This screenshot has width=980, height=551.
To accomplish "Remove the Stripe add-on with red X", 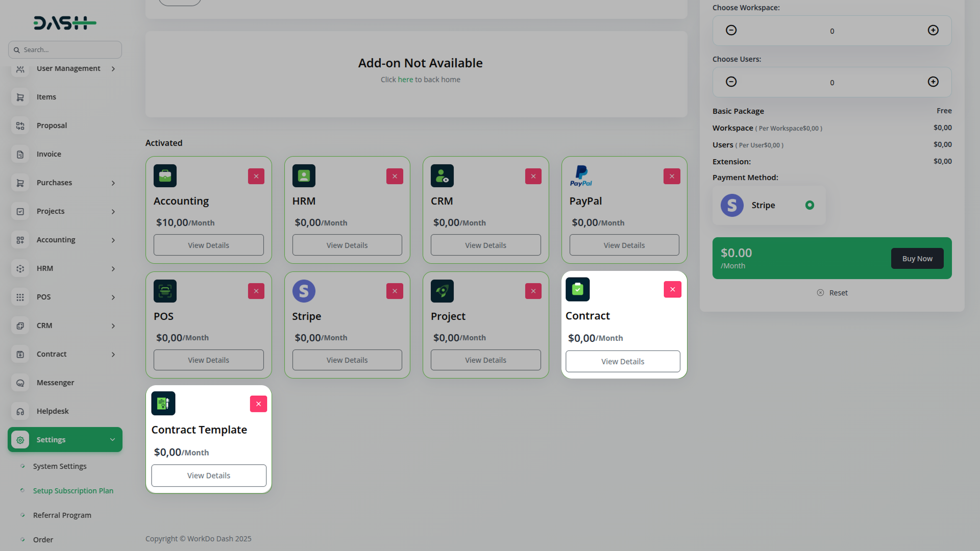I will (395, 291).
